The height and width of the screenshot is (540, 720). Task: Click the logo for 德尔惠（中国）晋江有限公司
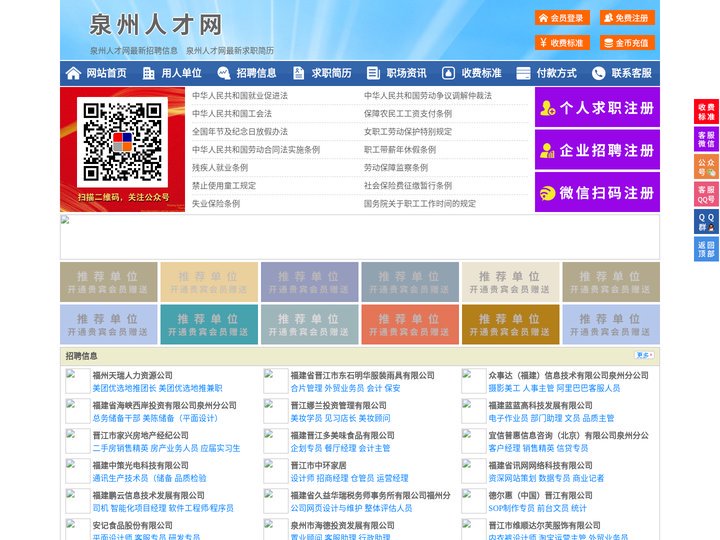click(473, 501)
